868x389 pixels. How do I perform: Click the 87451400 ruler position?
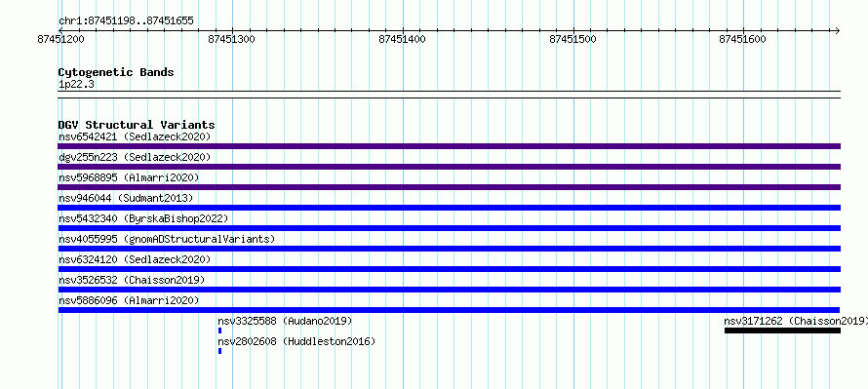coord(402,39)
